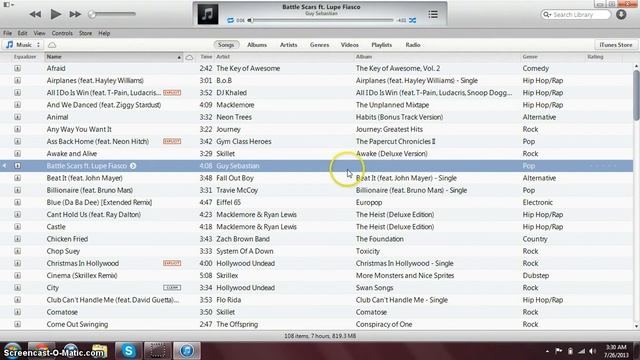Open the iTunes Store button
640x360 pixels.
[x=616, y=45]
